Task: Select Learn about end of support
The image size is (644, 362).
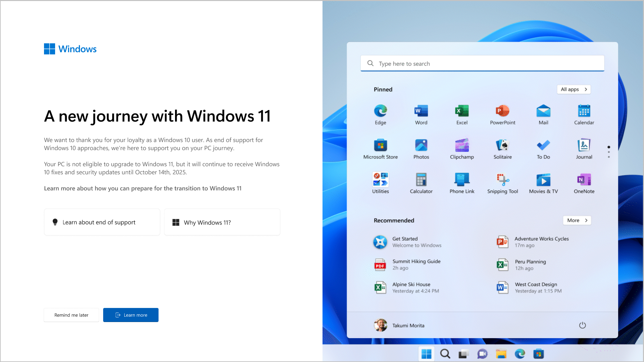Action: click(x=102, y=222)
